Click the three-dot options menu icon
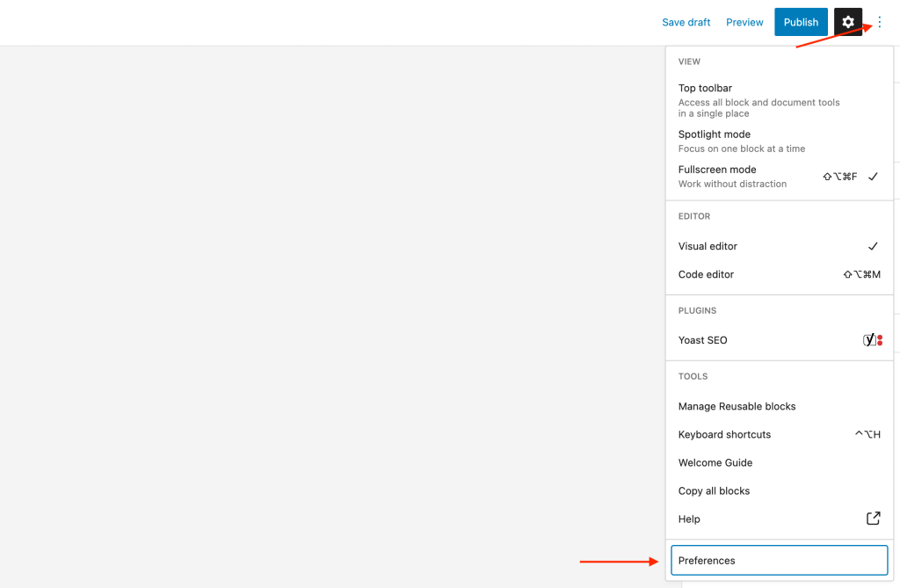The height and width of the screenshot is (588, 900). point(879,22)
